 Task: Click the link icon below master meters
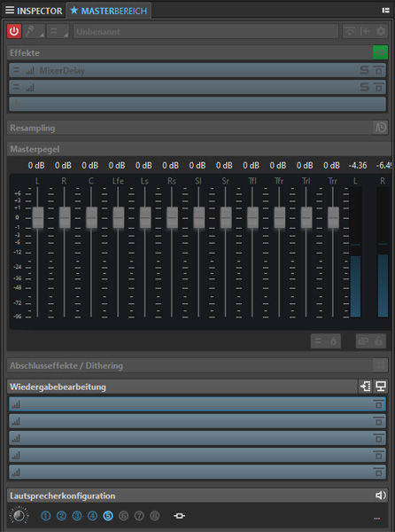(363, 341)
